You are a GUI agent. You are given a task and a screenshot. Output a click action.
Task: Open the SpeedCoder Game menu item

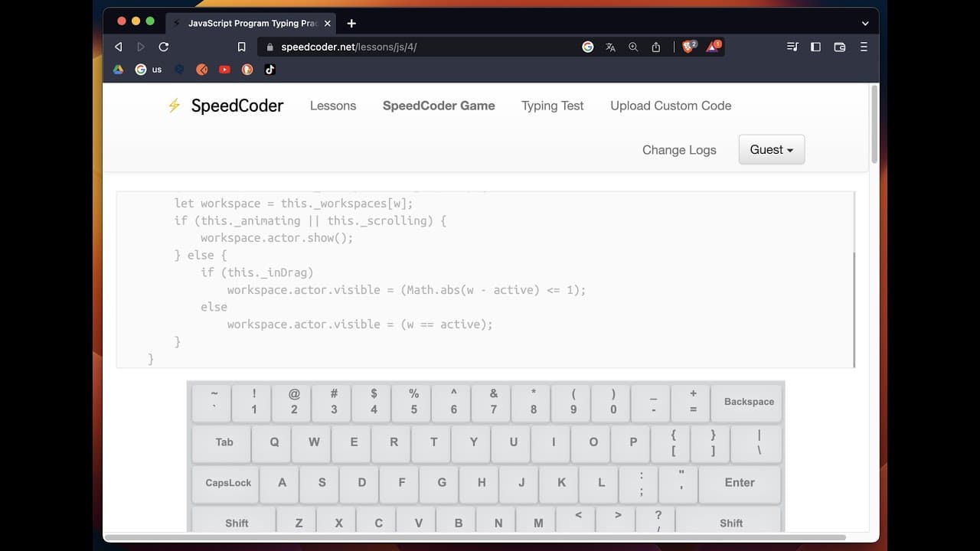point(439,106)
